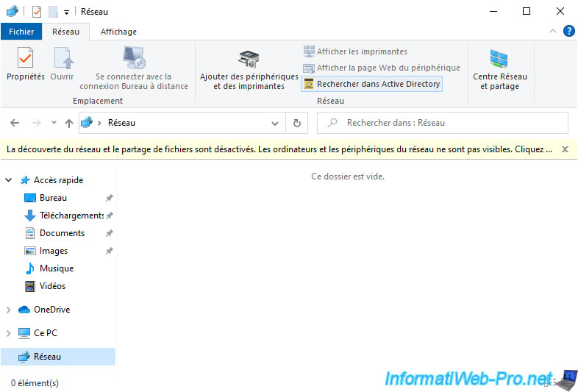Screen dimensions: 578x392
Task: Click Rechercher dans Active Directory
Action: [x=371, y=84]
